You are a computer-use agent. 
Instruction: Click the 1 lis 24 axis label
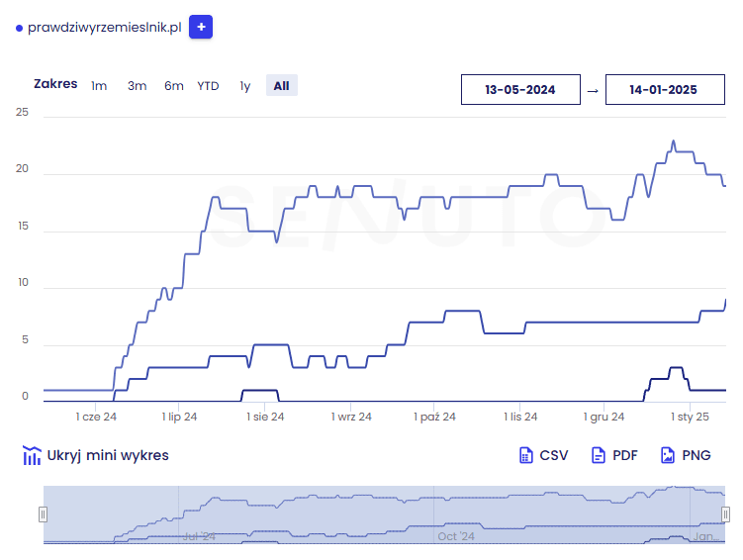(520, 417)
